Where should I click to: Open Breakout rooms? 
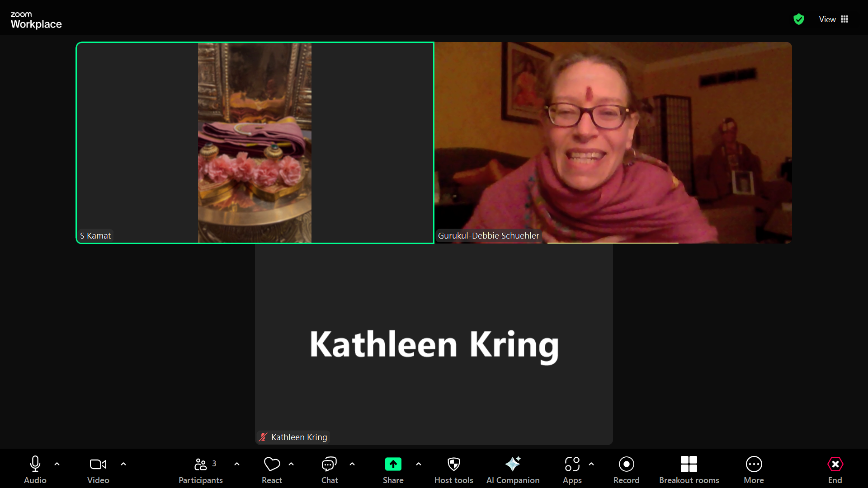(689, 464)
